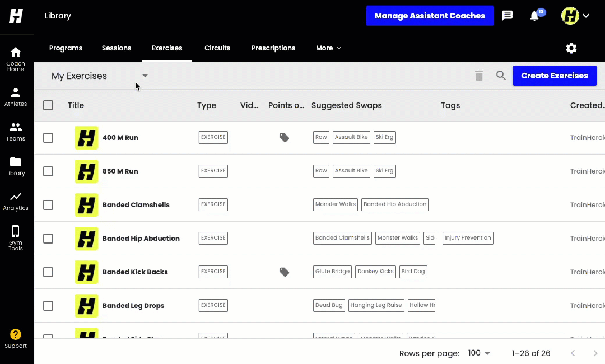
Task: Click 400 M Run exercise thumbnail
Action: click(x=86, y=138)
